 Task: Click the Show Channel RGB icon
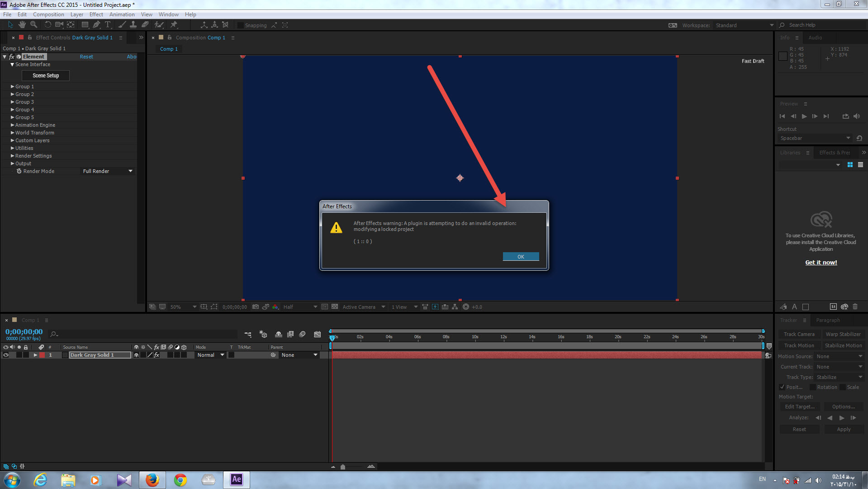coord(275,307)
